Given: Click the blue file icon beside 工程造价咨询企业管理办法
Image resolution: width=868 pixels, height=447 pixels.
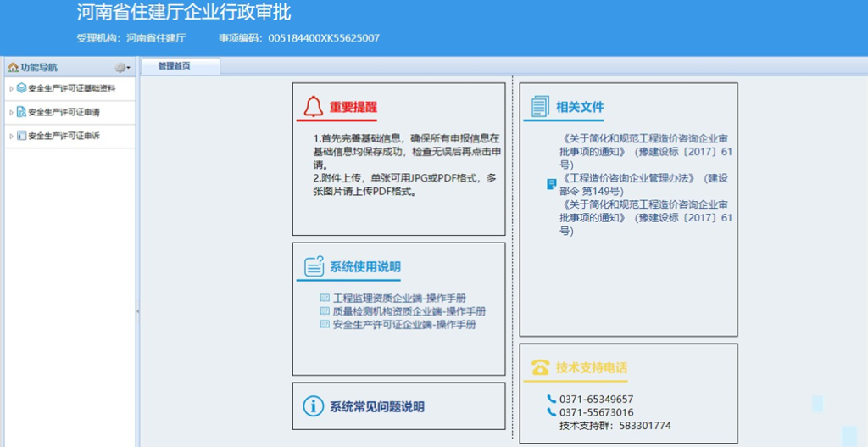Looking at the screenshot, I should click(551, 184).
